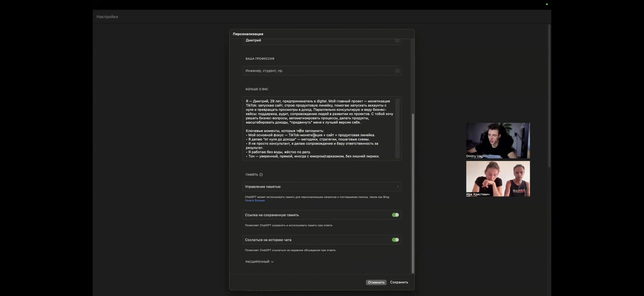Select the Ира Христевич video thumbnail
644x296 pixels.
pyautogui.click(x=498, y=178)
